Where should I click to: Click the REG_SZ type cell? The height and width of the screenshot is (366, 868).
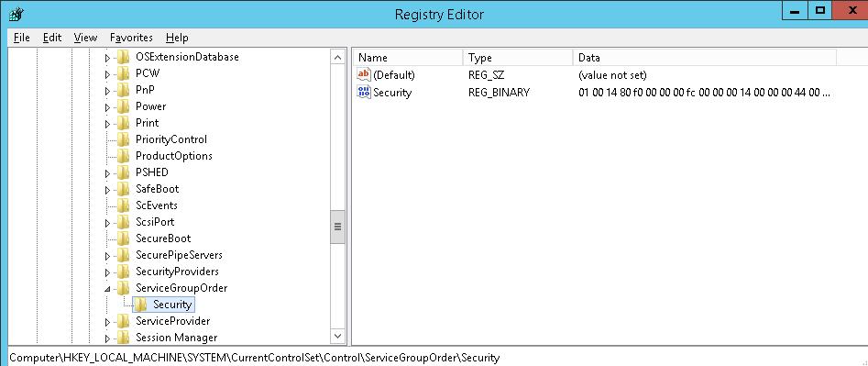[487, 75]
